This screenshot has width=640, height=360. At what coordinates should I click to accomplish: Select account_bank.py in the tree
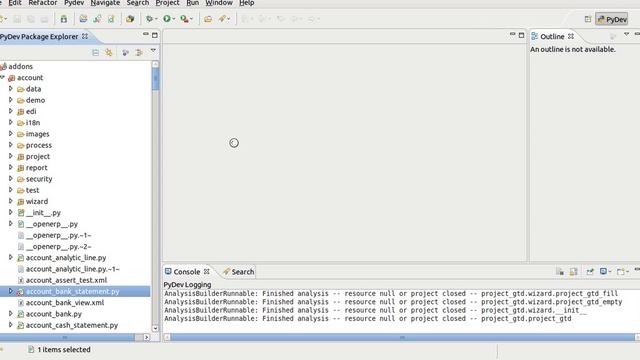53,314
